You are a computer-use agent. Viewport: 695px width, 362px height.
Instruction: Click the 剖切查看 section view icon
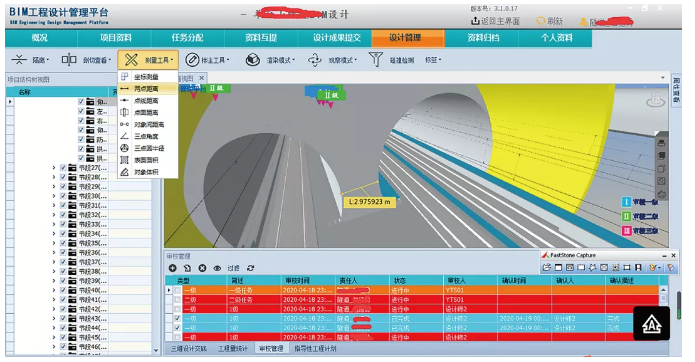69,59
